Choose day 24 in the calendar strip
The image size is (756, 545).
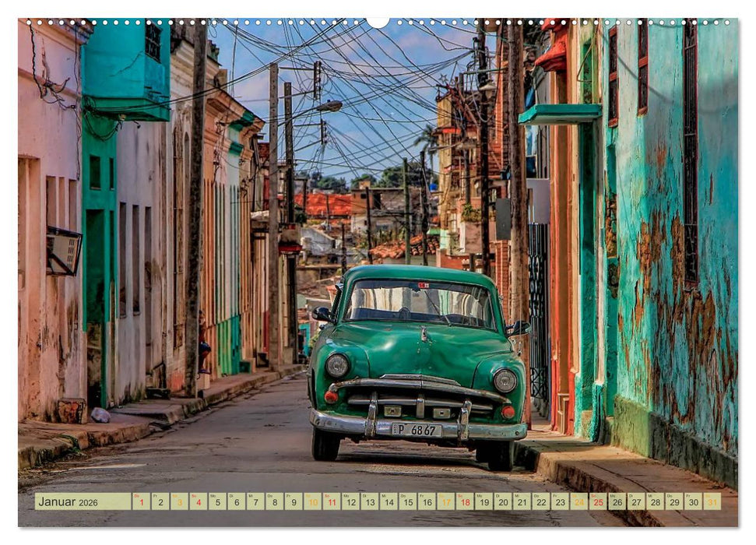[x=578, y=502]
